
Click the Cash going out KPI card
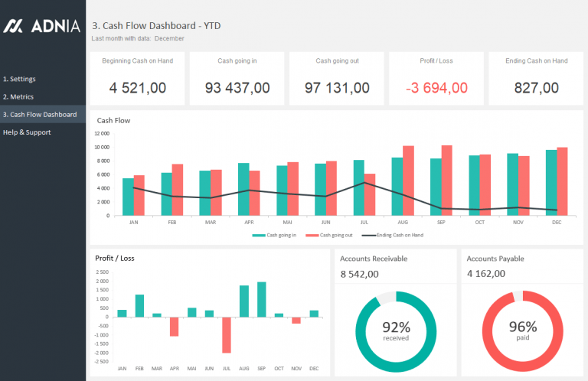tap(336, 78)
